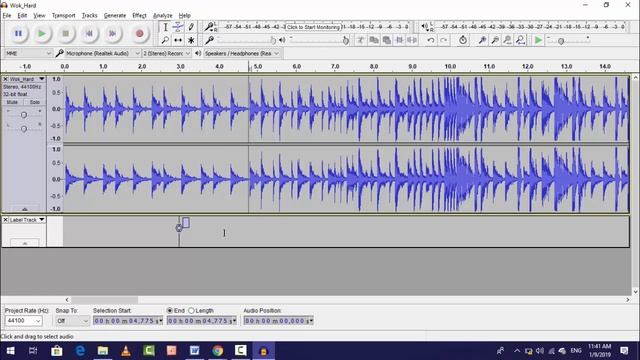Click the Paste icon in edit toolbar
The height and width of the screenshot is (360, 640).
[x=387, y=40]
